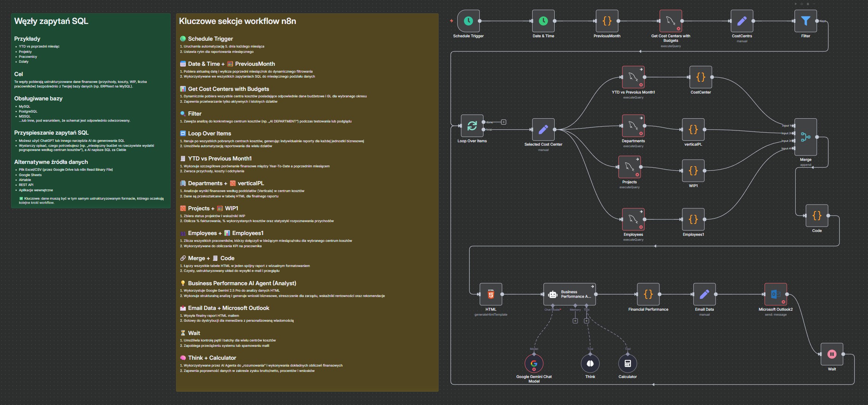
Task: Open Get Cost Centers with Budgets node
Action: point(670,21)
